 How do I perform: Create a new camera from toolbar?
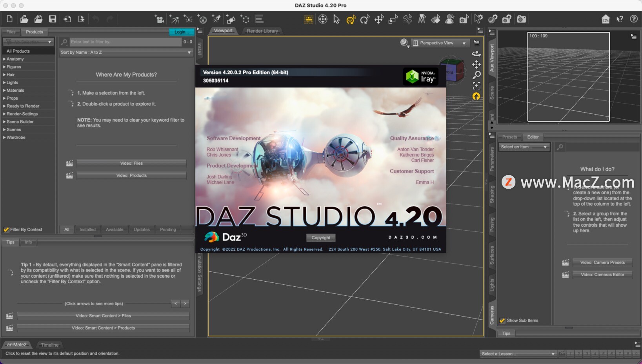[159, 19]
